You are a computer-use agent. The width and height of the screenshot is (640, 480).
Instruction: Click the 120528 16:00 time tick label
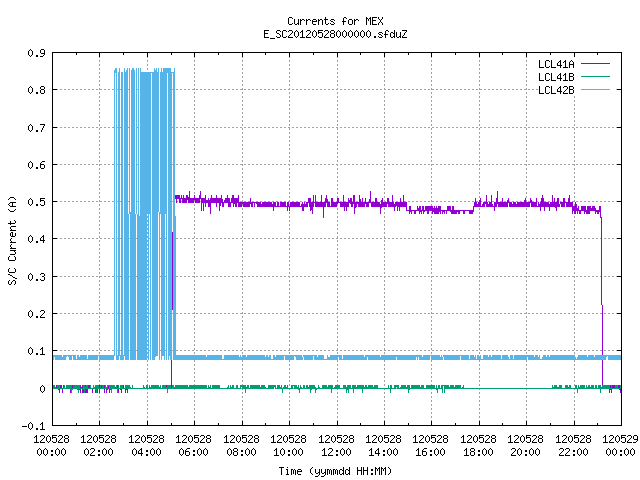[431, 446]
